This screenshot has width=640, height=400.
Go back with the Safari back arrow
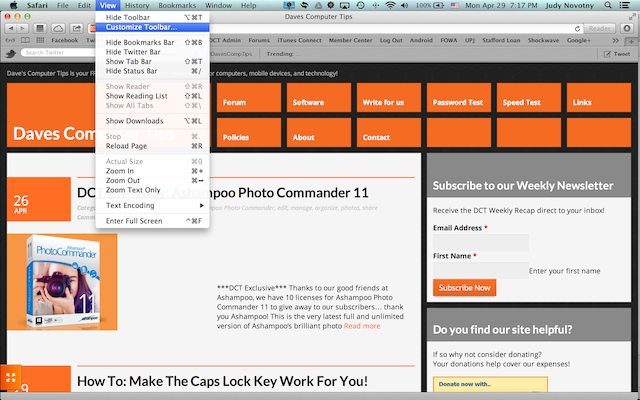coord(11,29)
